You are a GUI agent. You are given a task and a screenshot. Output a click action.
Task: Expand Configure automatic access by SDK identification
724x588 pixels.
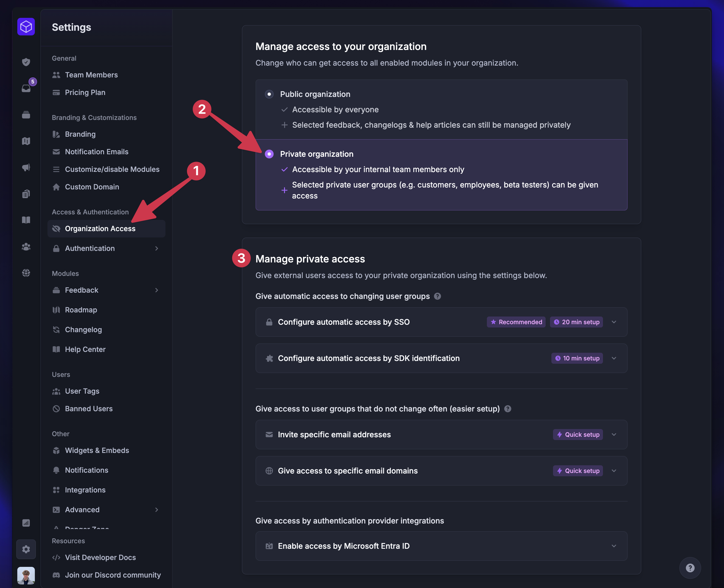tap(614, 358)
